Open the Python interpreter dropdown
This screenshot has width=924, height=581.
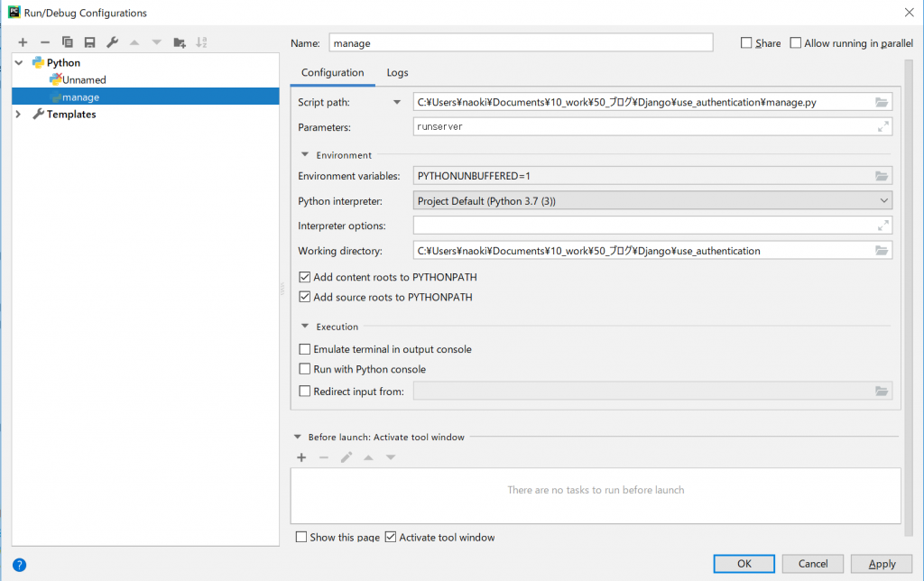click(x=652, y=201)
